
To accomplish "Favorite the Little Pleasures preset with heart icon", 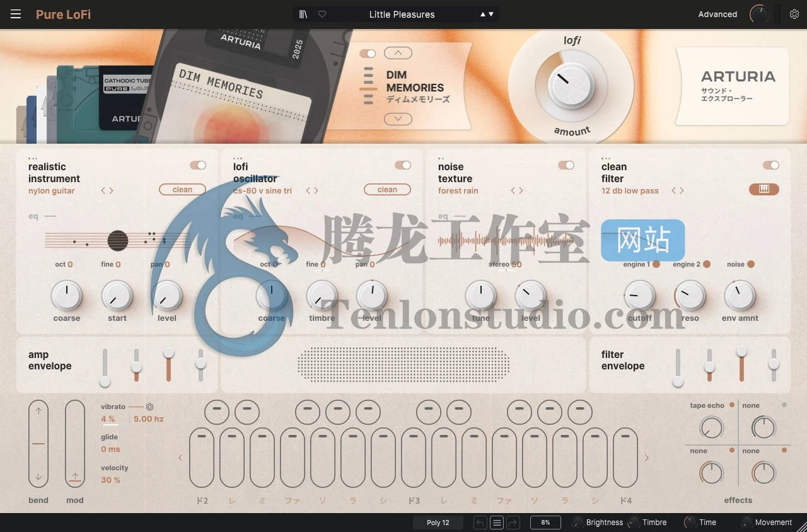I will 322,14.
